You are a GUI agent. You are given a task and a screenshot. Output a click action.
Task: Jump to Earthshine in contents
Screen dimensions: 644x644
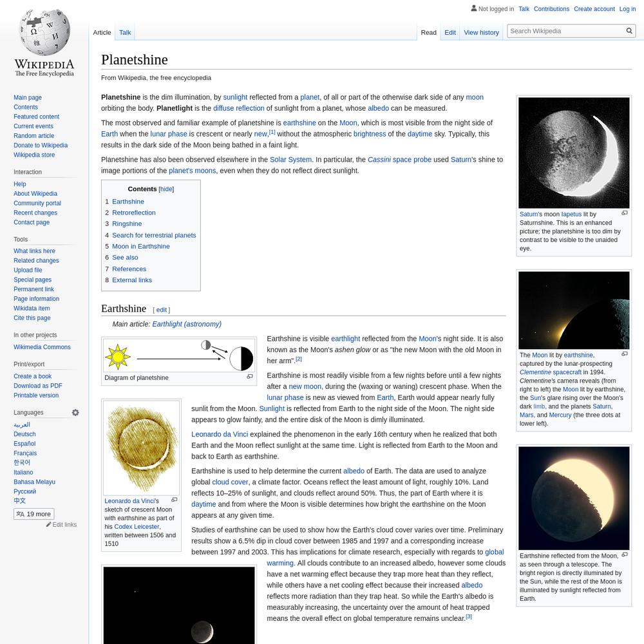click(x=128, y=201)
